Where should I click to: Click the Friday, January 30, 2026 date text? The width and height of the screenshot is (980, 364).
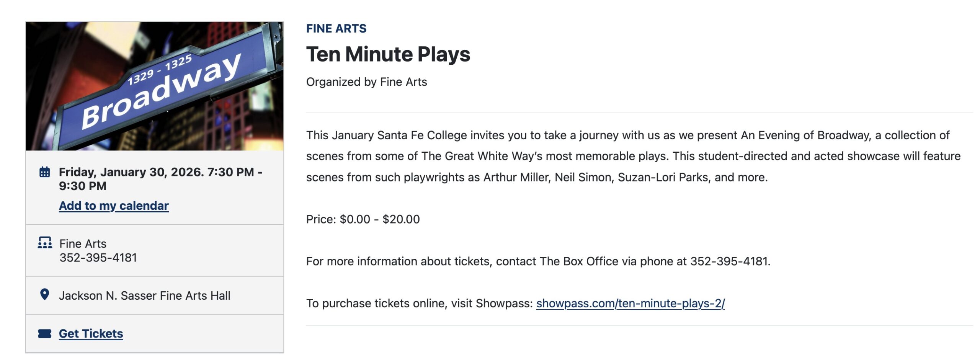132,172
